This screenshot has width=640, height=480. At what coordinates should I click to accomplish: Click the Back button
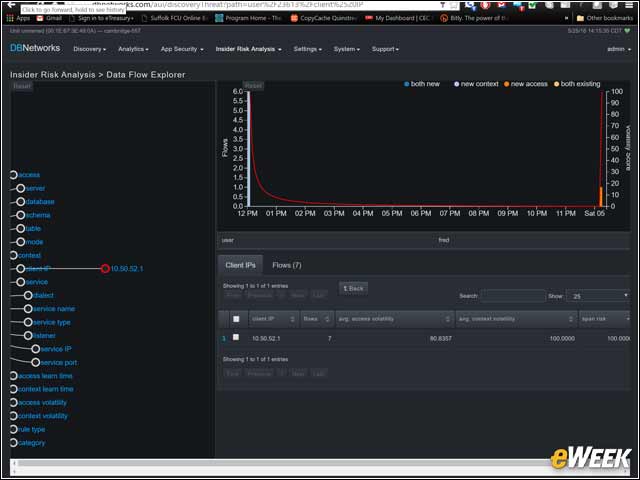pyautogui.click(x=353, y=289)
